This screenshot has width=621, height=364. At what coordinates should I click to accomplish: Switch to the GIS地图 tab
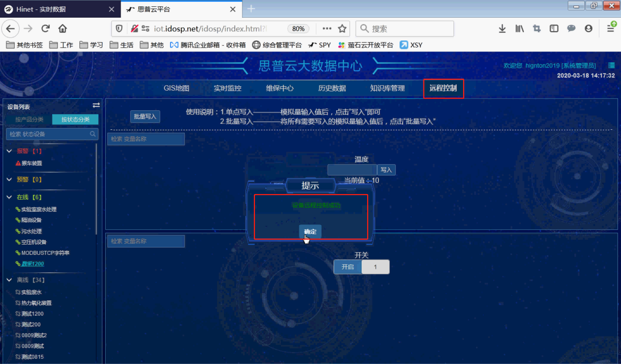175,88
